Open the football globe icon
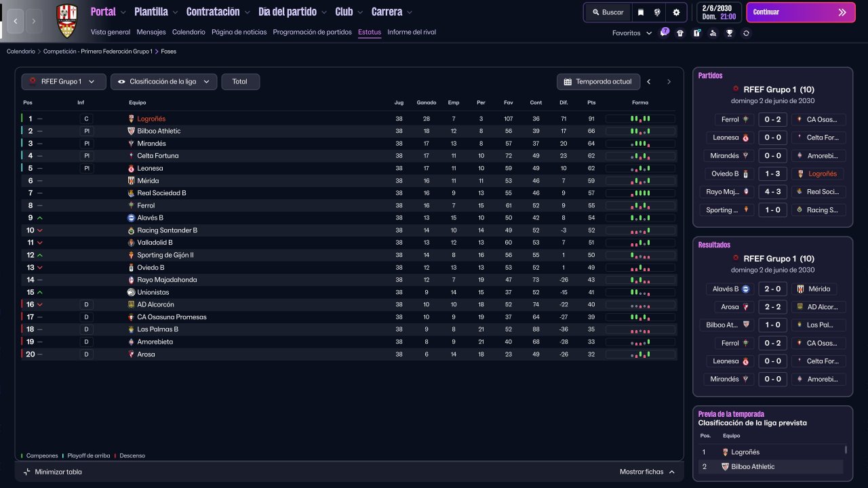 tap(657, 12)
